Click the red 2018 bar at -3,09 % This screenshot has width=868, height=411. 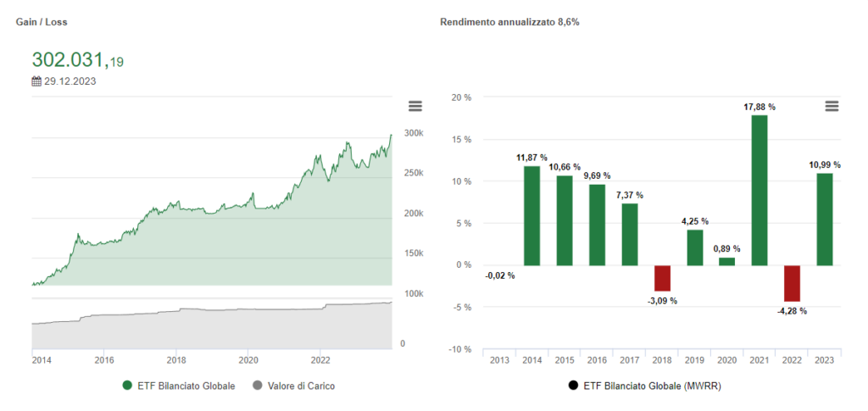[662, 278]
